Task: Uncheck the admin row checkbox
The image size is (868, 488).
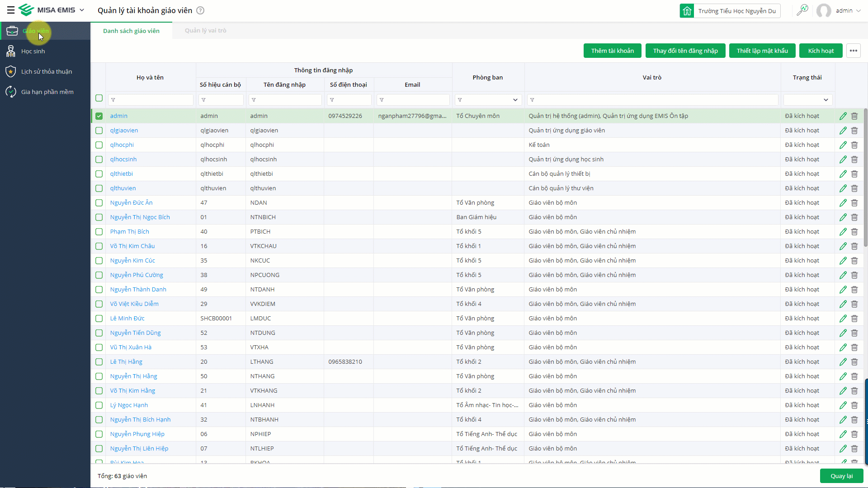Action: 99,116
